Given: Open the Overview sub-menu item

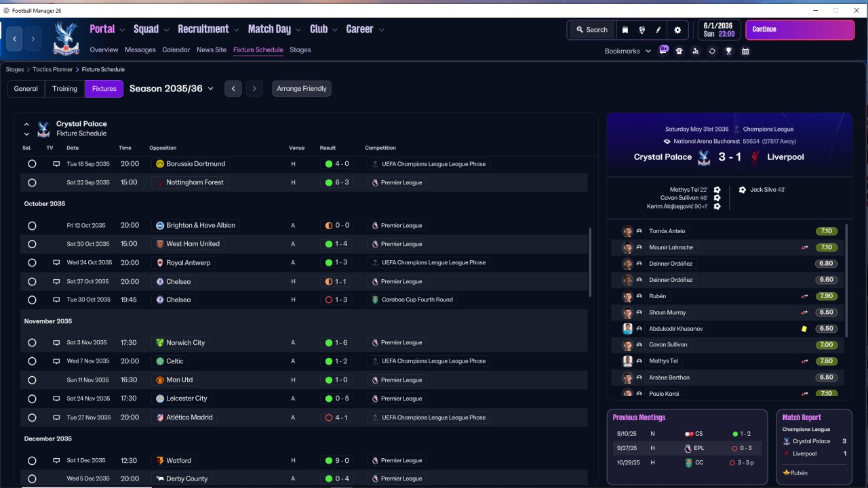Looking at the screenshot, I should point(104,50).
